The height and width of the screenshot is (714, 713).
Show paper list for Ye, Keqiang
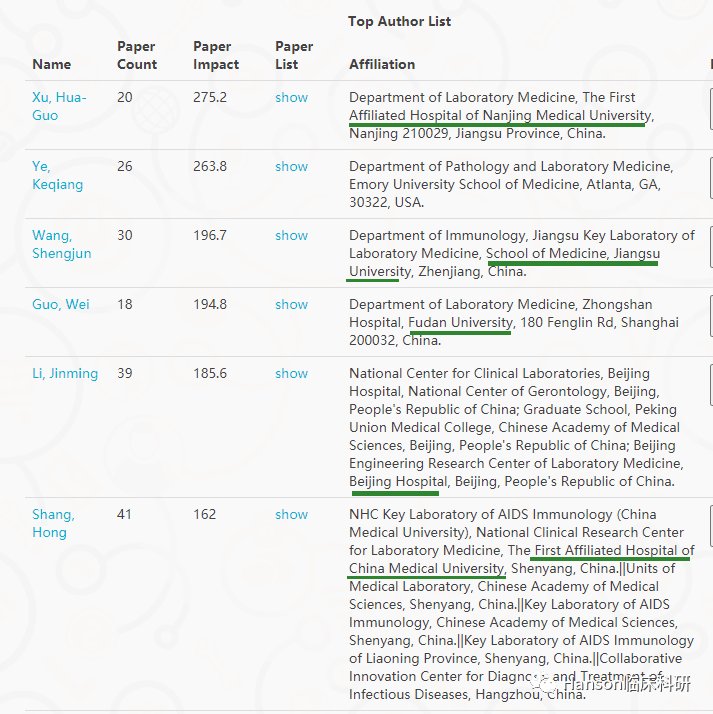(x=291, y=166)
